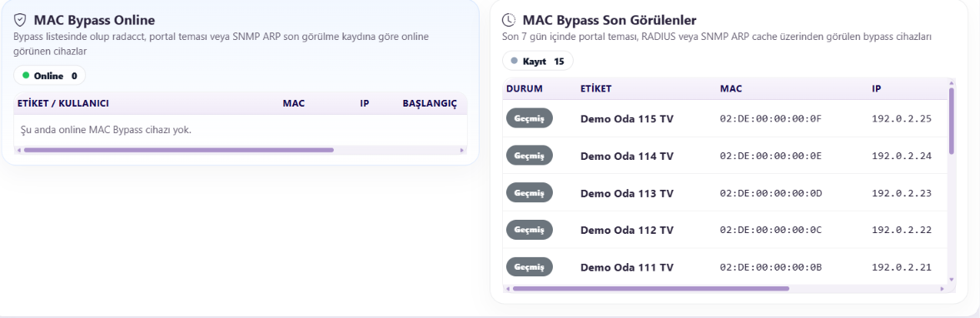Image resolution: width=980 pixels, height=318 pixels.
Task: Click the shield icon beside MAC Bypass Online
Action: pyautogui.click(x=20, y=19)
